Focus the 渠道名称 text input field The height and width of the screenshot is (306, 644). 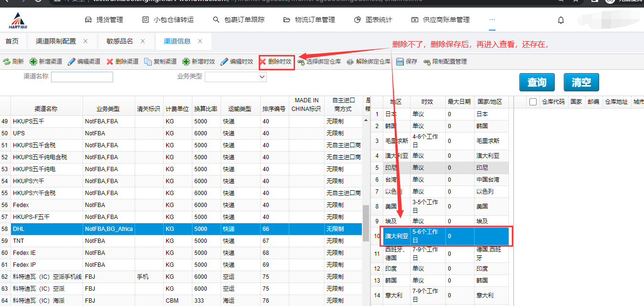click(82, 77)
